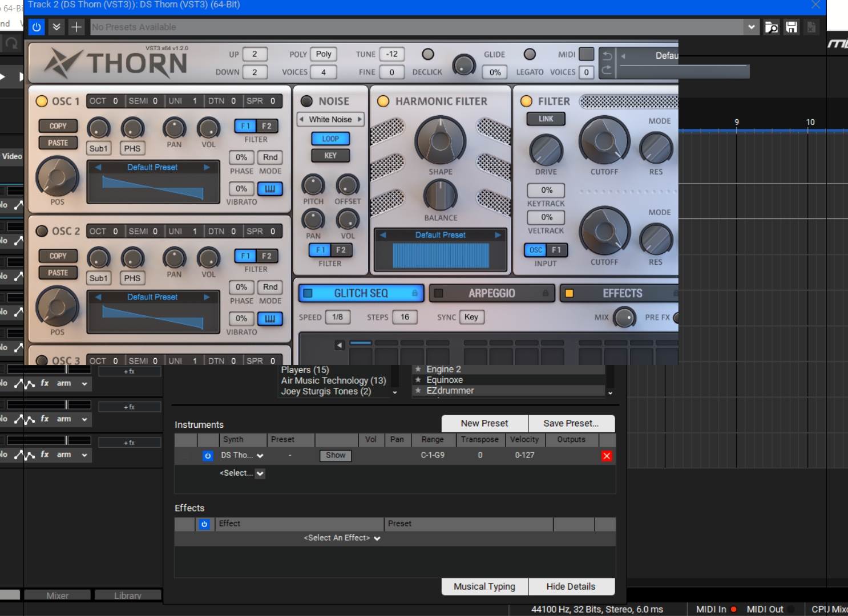Toggle the plugin bypass power button
Screen dimensions: 848x616
point(37,27)
